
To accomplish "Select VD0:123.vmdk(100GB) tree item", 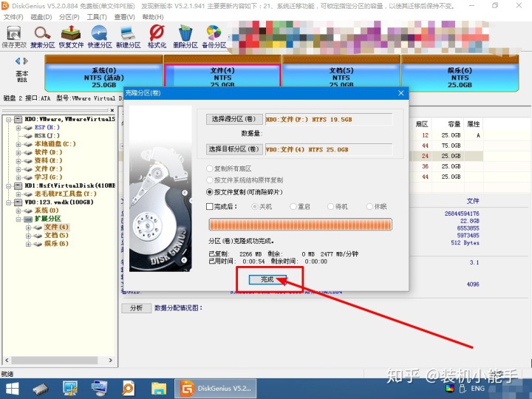I will click(59, 202).
